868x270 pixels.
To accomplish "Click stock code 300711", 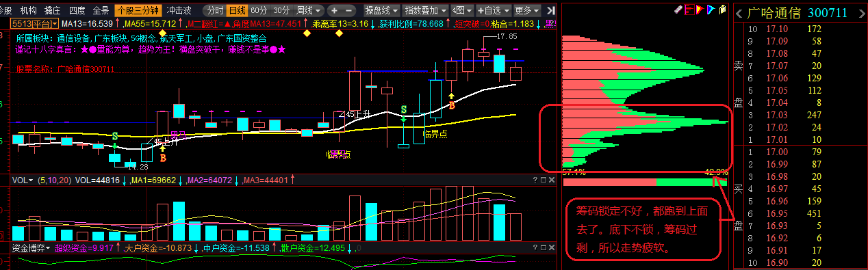I will point(827,13).
